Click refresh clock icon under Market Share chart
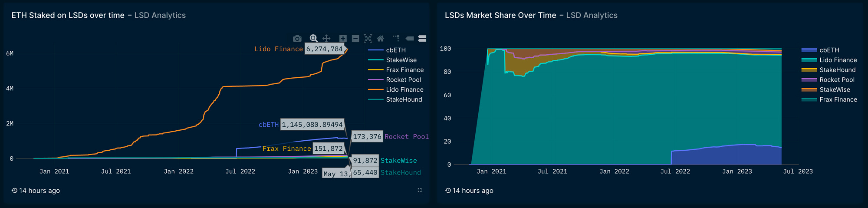 point(448,191)
